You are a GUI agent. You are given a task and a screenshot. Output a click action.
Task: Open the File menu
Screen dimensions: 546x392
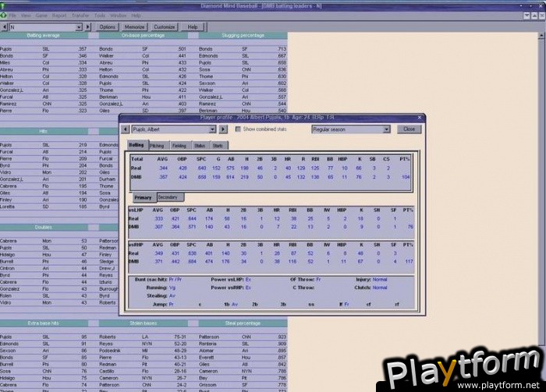tap(12, 16)
